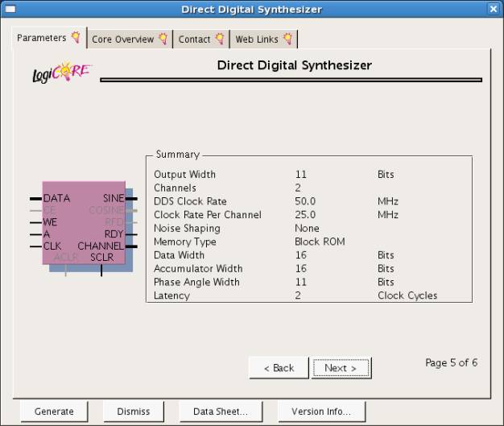Screen dimensions: 504x426
Task: Click the greyed ACLR pin label
Action: tap(66, 258)
